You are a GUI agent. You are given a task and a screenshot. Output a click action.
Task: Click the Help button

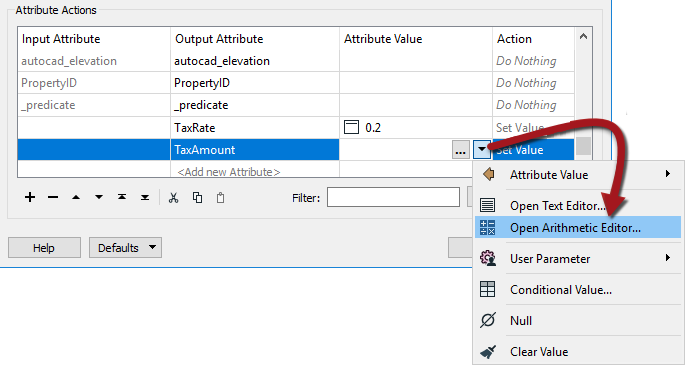(44, 248)
